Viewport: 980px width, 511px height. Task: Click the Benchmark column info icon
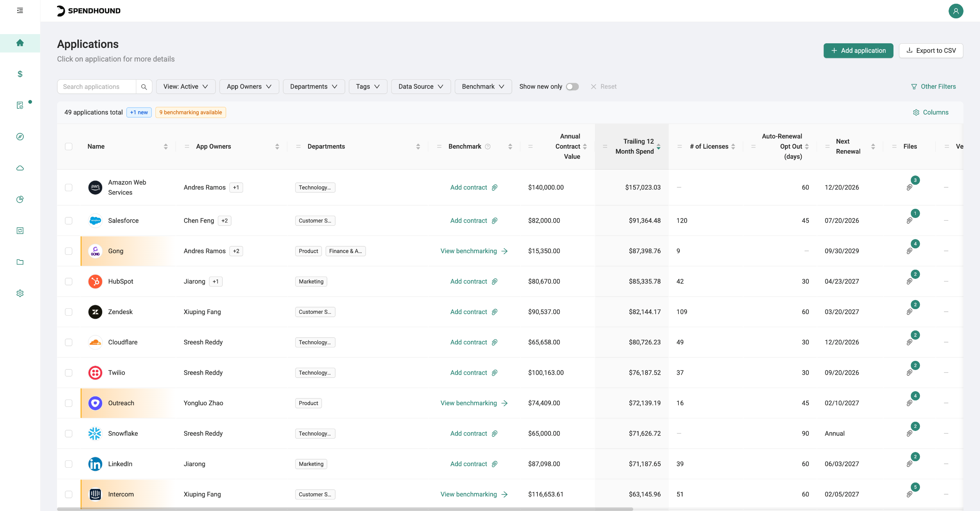coord(488,147)
